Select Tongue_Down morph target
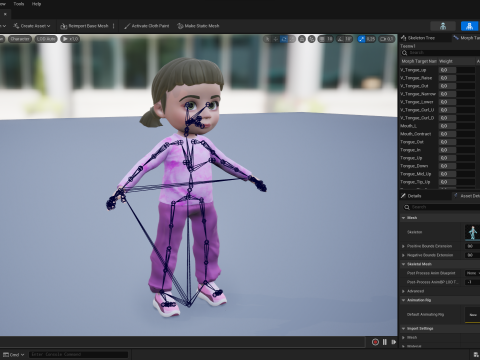 click(414, 166)
